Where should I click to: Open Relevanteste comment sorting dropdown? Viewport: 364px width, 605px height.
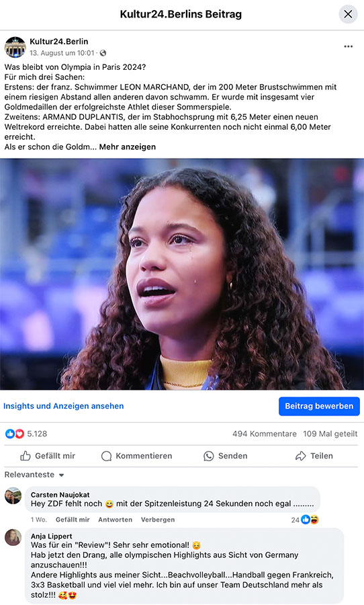tap(34, 475)
